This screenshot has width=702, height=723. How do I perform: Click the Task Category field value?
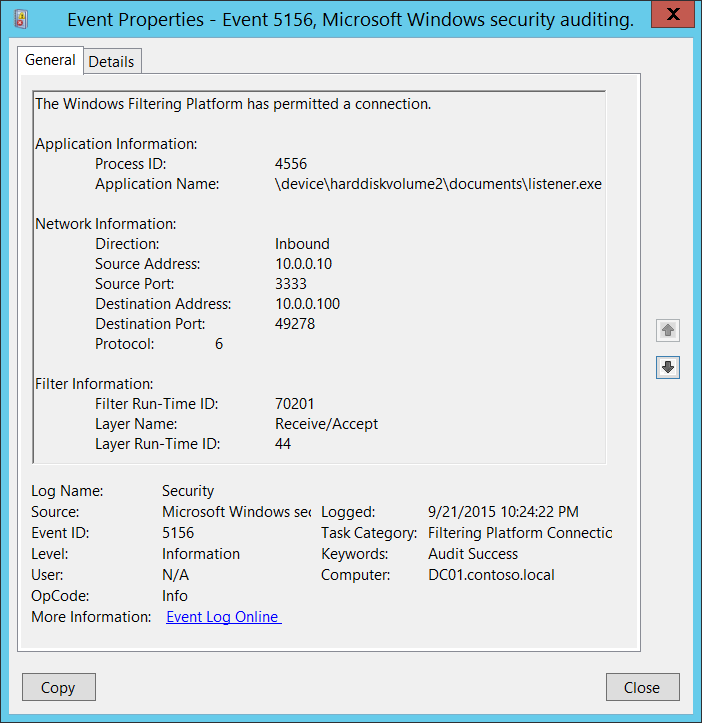pos(519,533)
